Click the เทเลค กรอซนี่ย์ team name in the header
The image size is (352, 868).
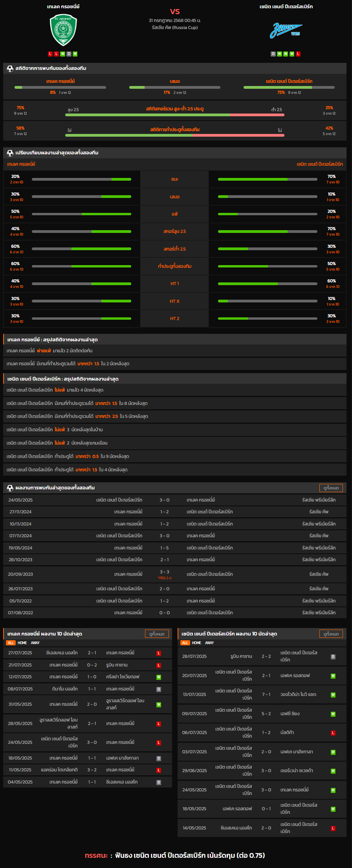[x=63, y=7]
